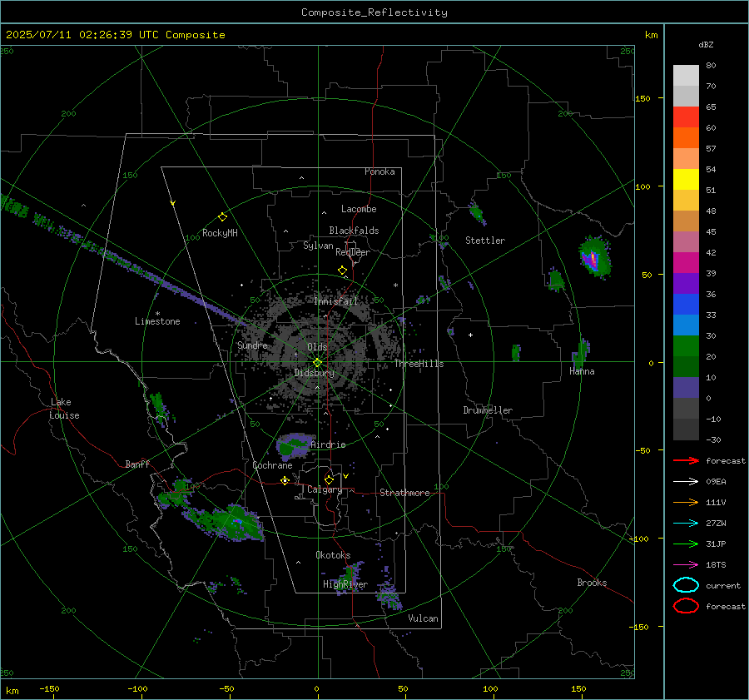Click the RockyMH label

[220, 233]
